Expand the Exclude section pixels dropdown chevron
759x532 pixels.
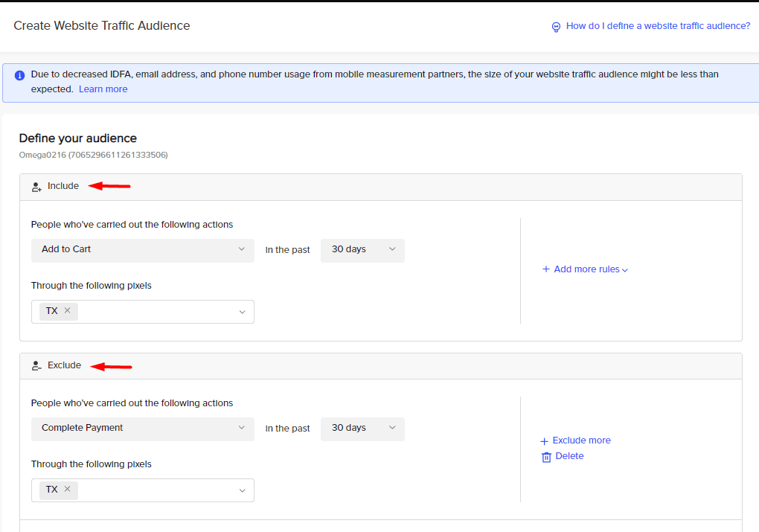242,491
